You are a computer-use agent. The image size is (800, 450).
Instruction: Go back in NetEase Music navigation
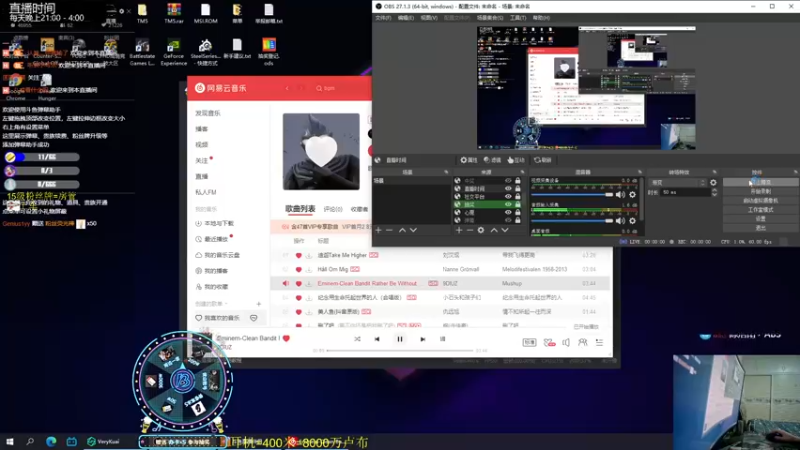coord(287,88)
